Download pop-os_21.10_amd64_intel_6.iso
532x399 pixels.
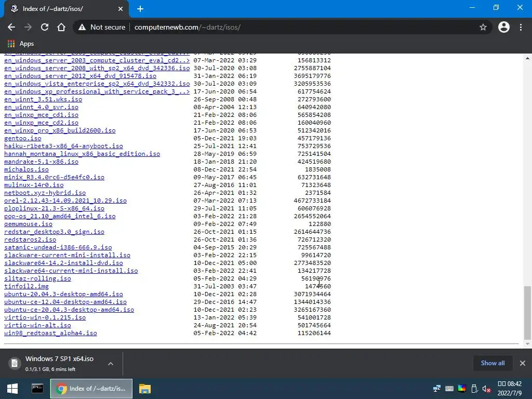[x=60, y=217]
